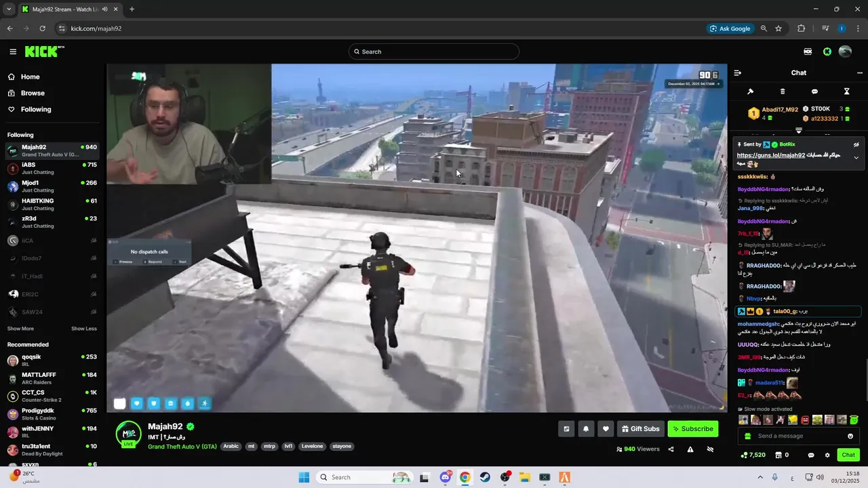Click Show More under Following

click(x=20, y=329)
